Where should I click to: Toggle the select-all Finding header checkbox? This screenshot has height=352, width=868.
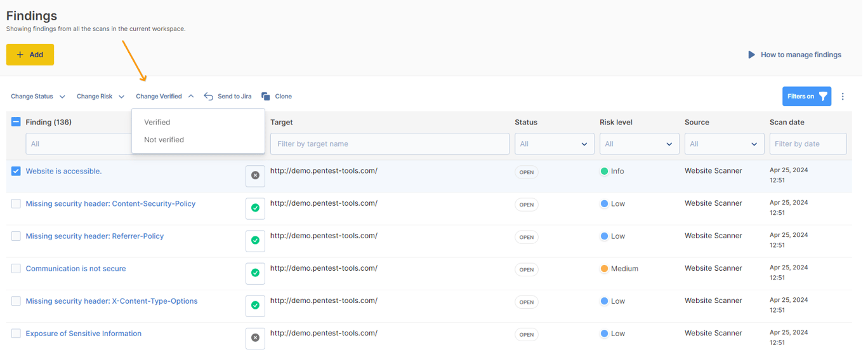[16, 122]
